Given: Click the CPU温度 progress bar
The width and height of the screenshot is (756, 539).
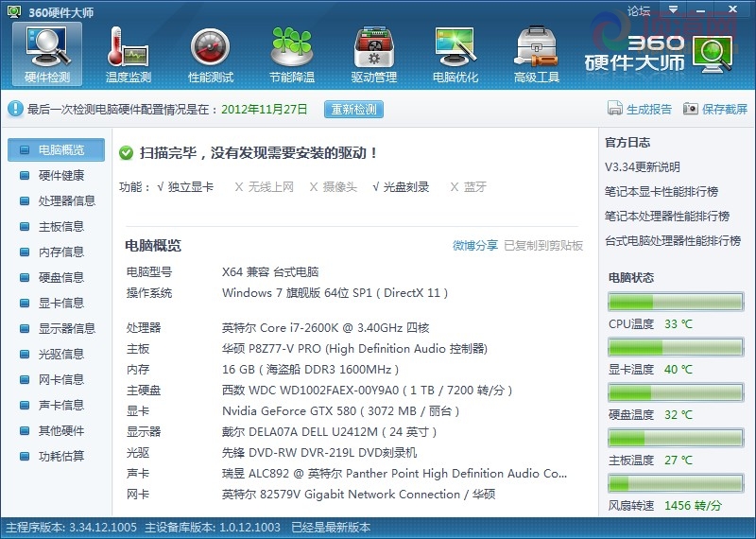Looking at the screenshot, I should coord(676,302).
